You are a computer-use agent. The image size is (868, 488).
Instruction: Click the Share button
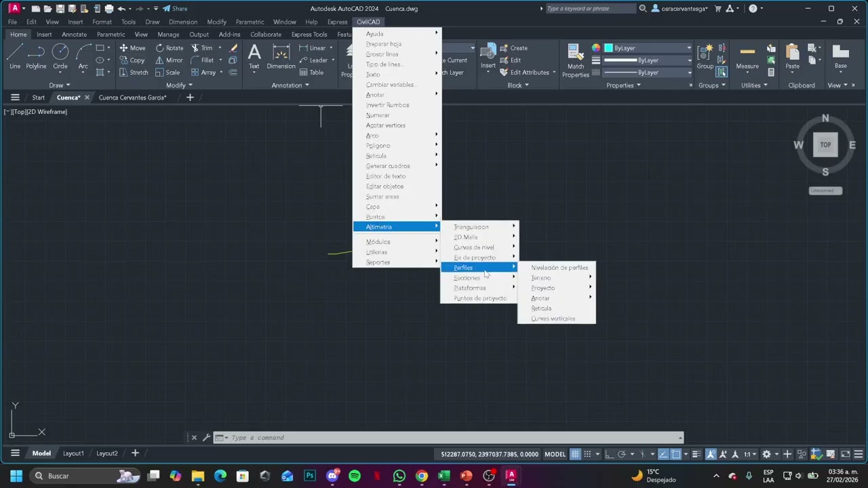(175, 9)
